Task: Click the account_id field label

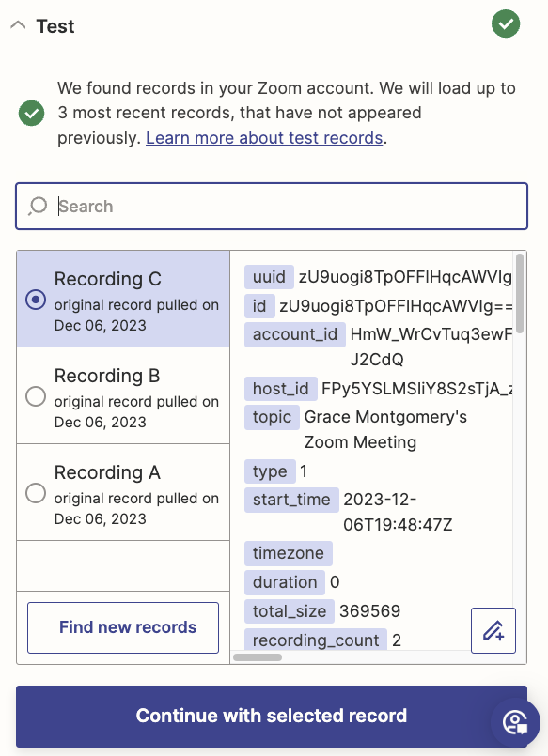Action: [295, 334]
